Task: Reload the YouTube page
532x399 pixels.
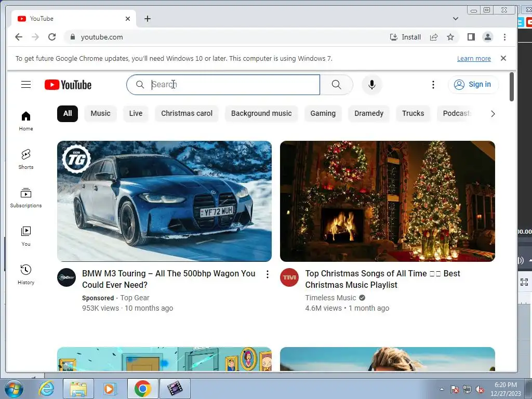Action: coord(52,37)
